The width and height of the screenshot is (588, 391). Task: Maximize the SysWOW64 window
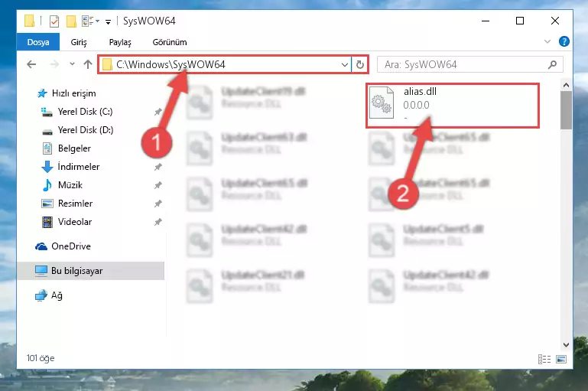point(520,21)
